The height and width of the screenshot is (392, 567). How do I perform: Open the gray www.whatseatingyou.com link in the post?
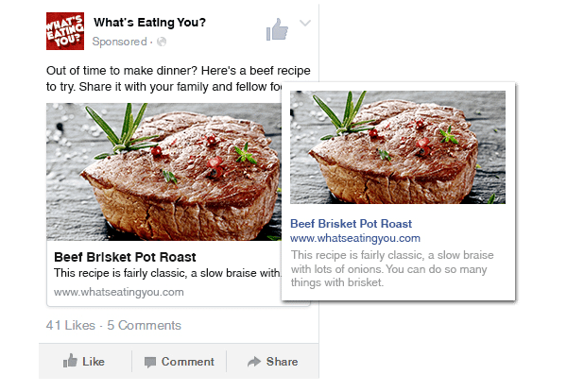tap(119, 292)
